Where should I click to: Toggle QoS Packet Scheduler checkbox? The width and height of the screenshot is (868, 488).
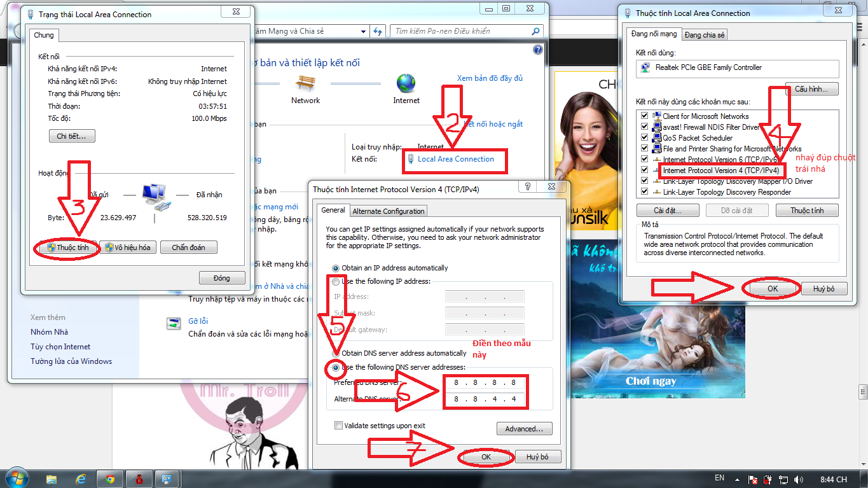tap(645, 137)
